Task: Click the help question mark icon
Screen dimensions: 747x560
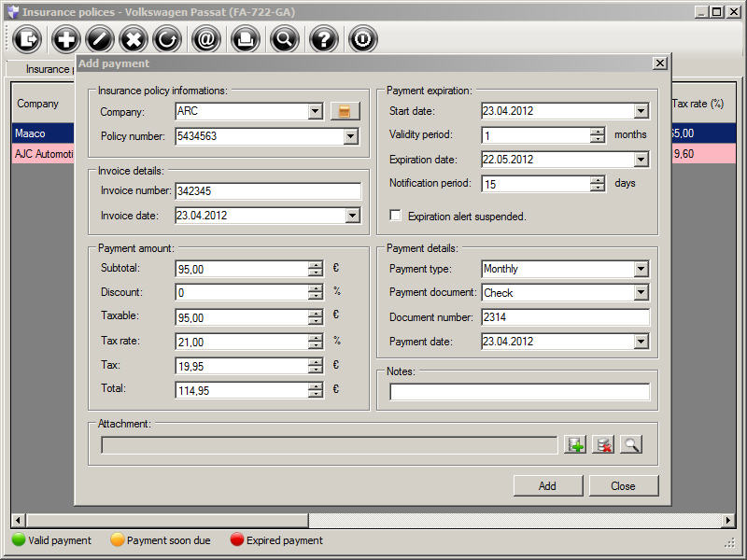Action: pos(324,39)
